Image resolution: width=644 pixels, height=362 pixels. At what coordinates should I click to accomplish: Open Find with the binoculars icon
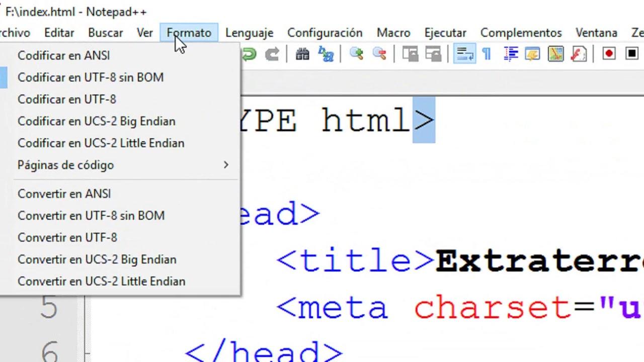tap(302, 54)
